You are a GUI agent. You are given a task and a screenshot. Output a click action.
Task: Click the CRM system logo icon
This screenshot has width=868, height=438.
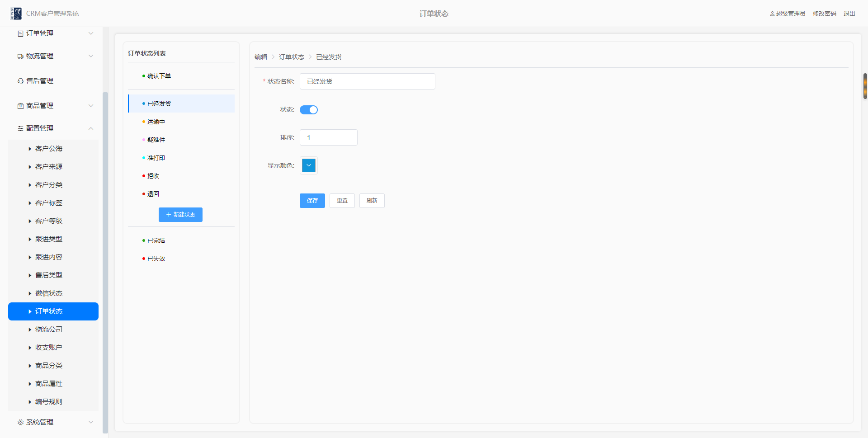[x=16, y=14]
